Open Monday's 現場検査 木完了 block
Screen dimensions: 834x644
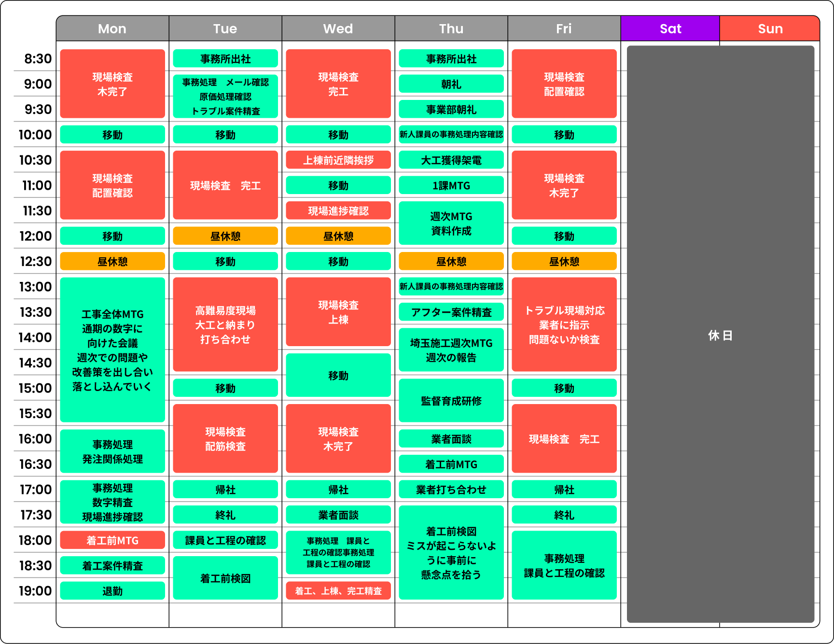[112, 84]
